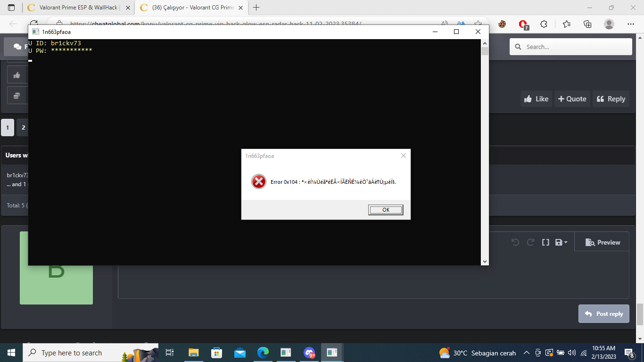The width and height of the screenshot is (644, 362).
Task: Redo changes in the reply editor
Action: coord(530,242)
